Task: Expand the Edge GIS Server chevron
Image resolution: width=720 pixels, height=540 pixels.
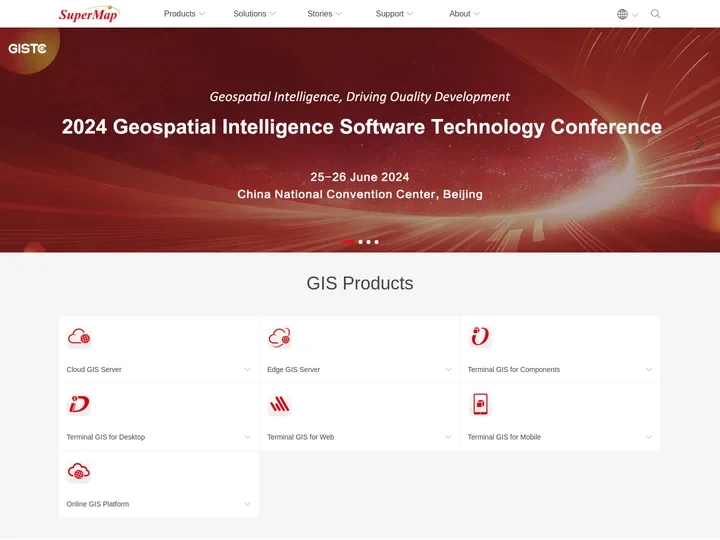Action: point(448,370)
